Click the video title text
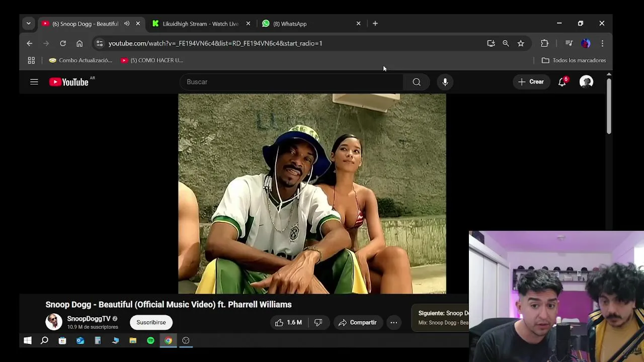 [x=169, y=305]
